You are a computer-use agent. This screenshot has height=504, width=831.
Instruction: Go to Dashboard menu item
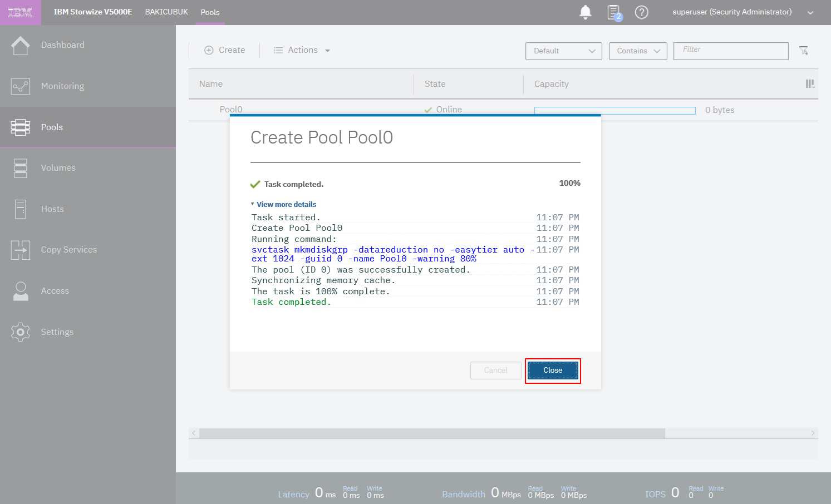(x=63, y=45)
